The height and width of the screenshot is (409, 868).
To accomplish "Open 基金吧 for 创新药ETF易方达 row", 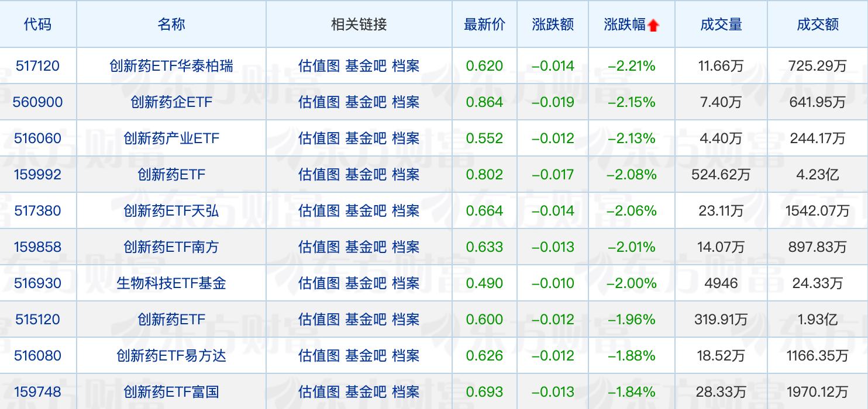I will (366, 356).
